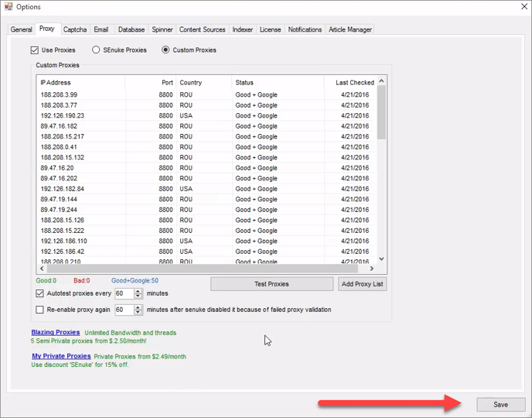Select proxy row 188.208.15.132
The height and width of the screenshot is (418, 532).
[x=207, y=158]
